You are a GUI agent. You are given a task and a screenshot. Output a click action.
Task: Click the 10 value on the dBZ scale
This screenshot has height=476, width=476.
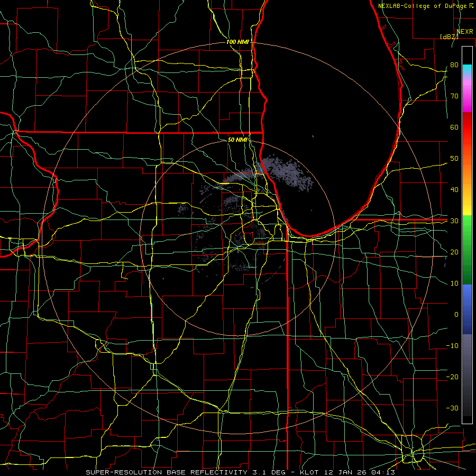pos(454,283)
